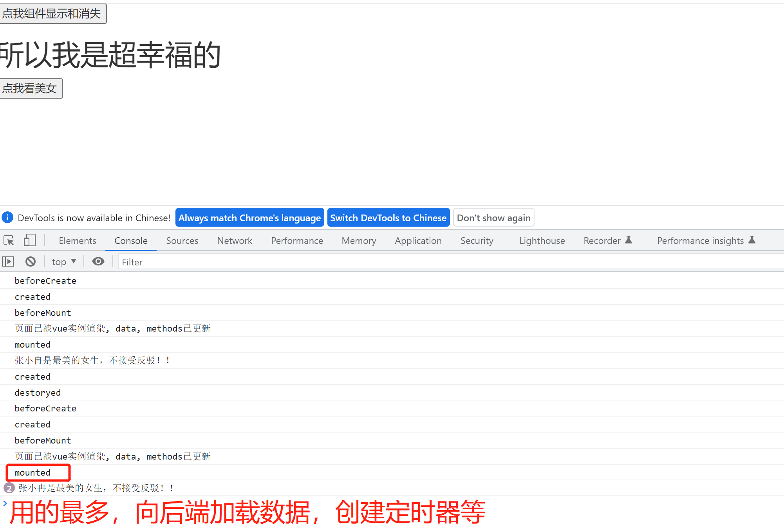
Task: Click the repeat count badge 2
Action: 9,488
